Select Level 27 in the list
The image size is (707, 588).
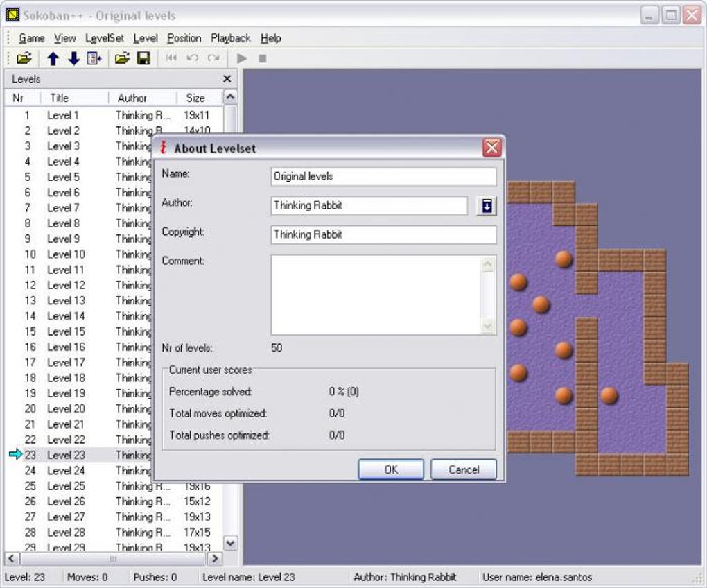click(x=114, y=517)
